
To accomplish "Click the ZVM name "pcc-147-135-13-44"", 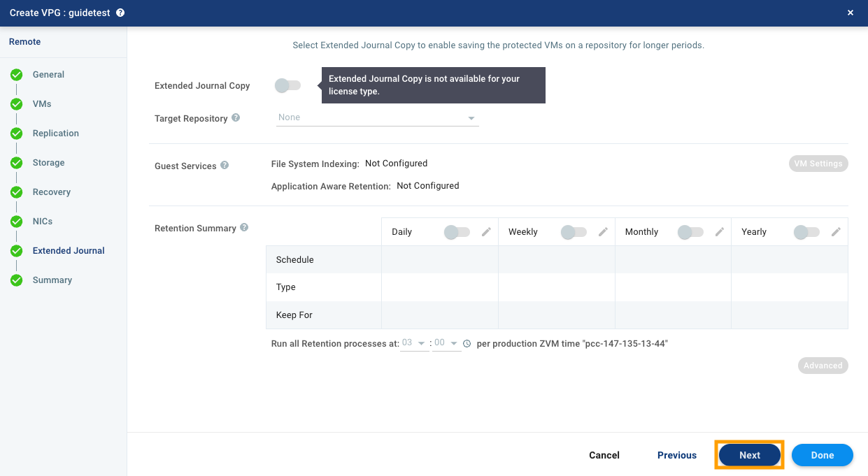I will click(x=625, y=344).
